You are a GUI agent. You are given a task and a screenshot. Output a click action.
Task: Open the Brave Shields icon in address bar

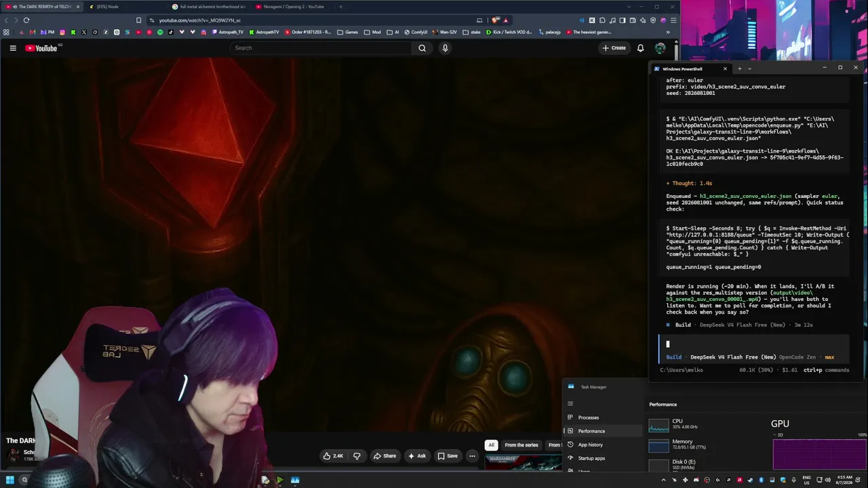click(x=496, y=20)
